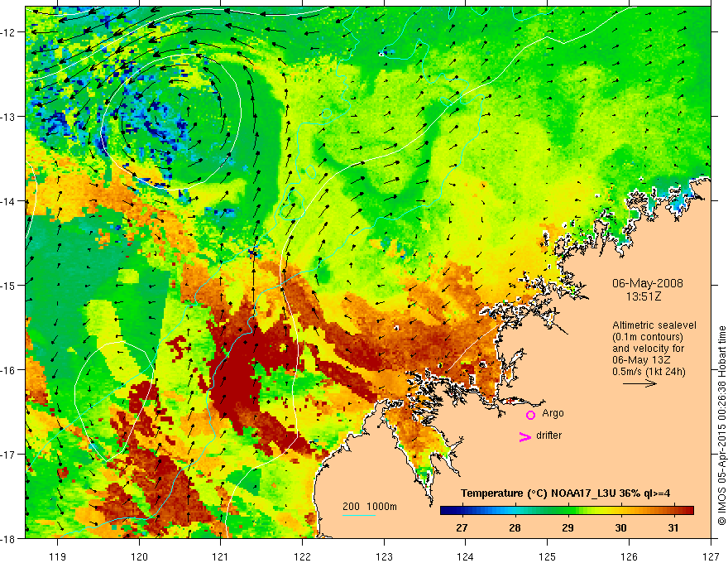Click the '119' longitude axis label
The width and height of the screenshot is (728, 563).
pyautogui.click(x=58, y=556)
